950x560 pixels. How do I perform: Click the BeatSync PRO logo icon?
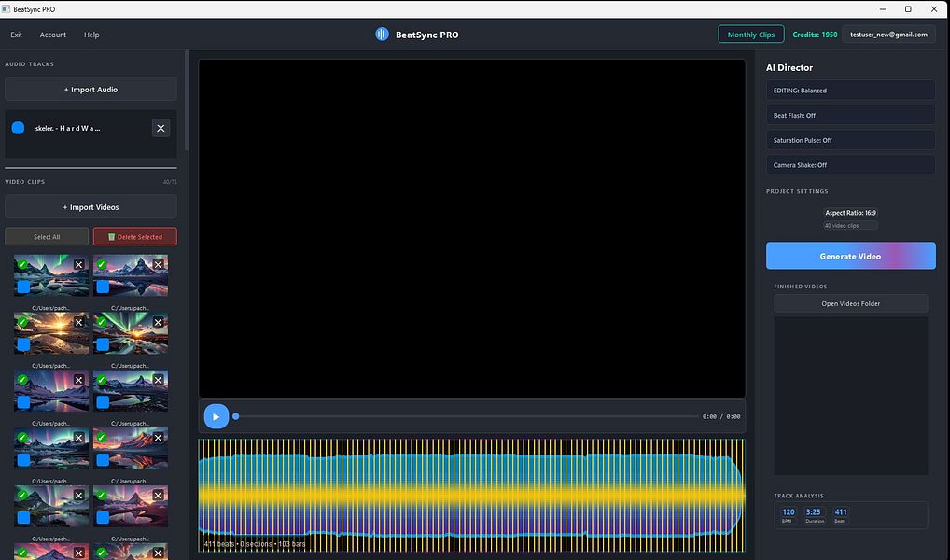pyautogui.click(x=382, y=34)
